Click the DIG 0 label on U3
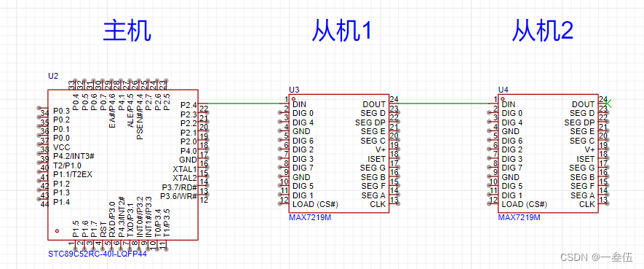The width and height of the screenshot is (644, 269). pos(303,114)
